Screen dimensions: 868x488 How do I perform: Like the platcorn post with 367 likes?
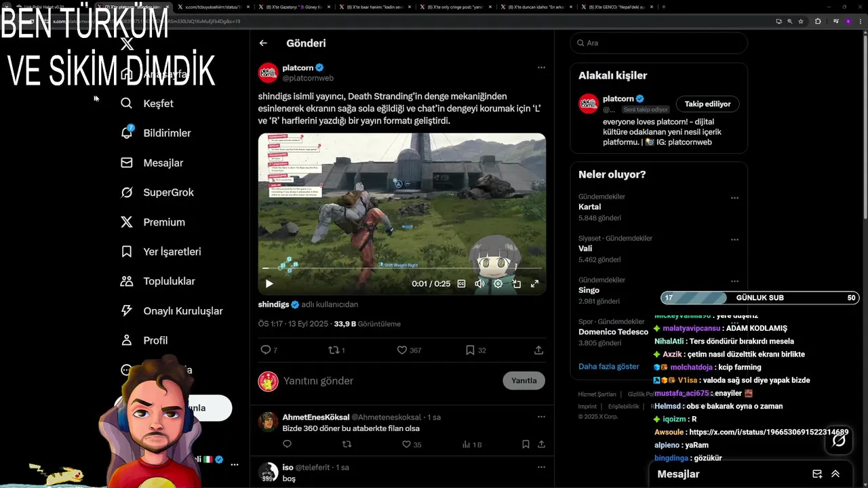click(x=402, y=350)
